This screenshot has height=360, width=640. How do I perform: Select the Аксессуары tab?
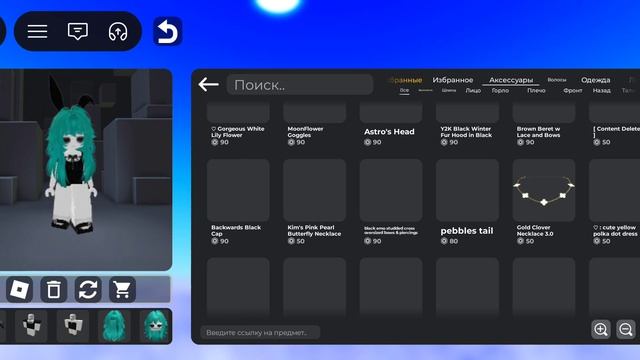pos(511,80)
